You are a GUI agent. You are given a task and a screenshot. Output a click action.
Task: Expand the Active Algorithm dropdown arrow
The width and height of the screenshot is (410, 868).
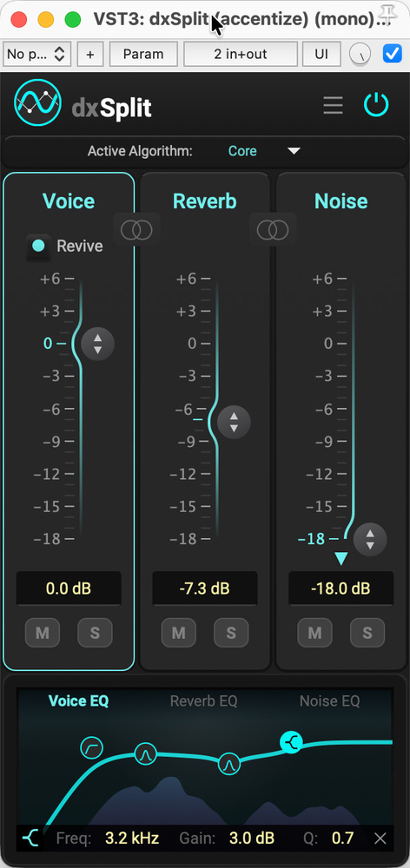click(294, 150)
